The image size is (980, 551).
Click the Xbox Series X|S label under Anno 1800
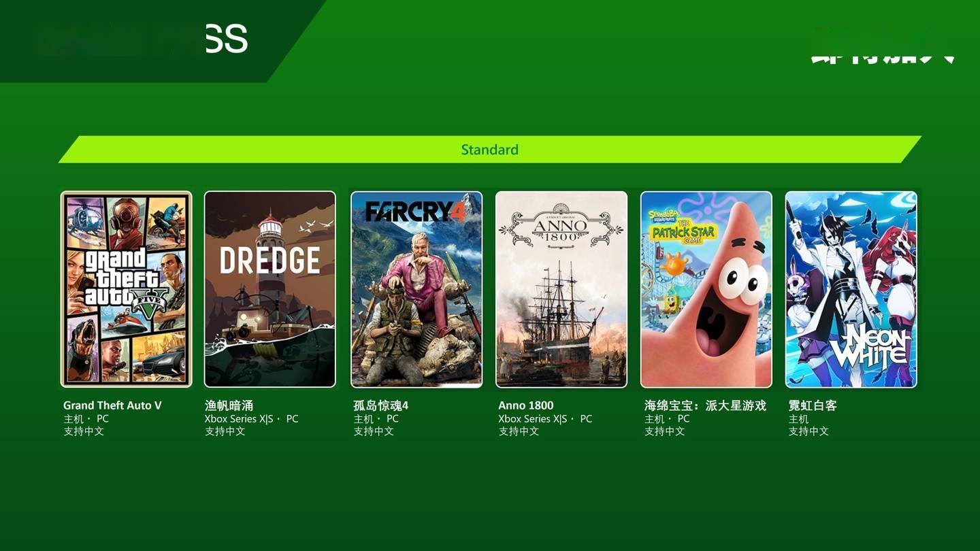click(533, 419)
